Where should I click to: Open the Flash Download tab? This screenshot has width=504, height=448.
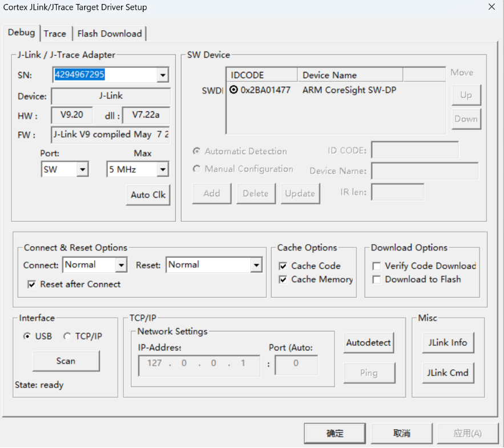[110, 34]
